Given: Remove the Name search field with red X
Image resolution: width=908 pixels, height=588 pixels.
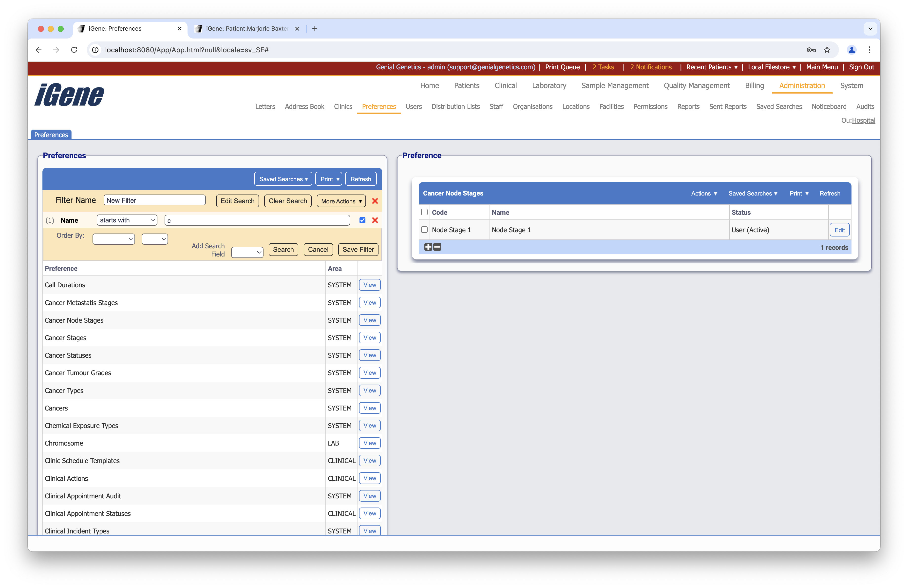Looking at the screenshot, I should [375, 220].
